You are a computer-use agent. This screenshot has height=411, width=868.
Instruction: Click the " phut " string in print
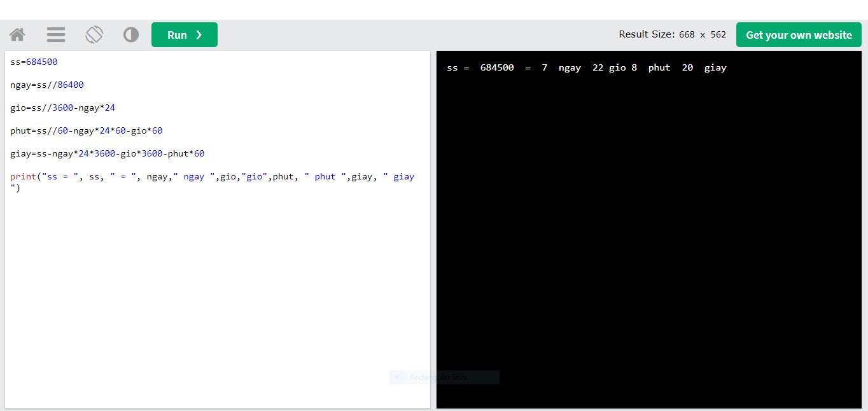(x=325, y=176)
